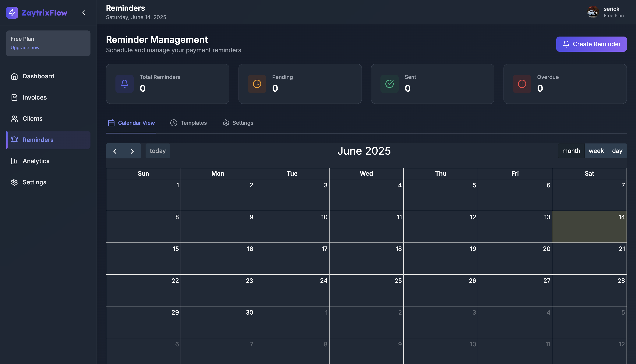Open sidebar Settings gear item
This screenshot has width=636, height=364.
click(x=34, y=182)
